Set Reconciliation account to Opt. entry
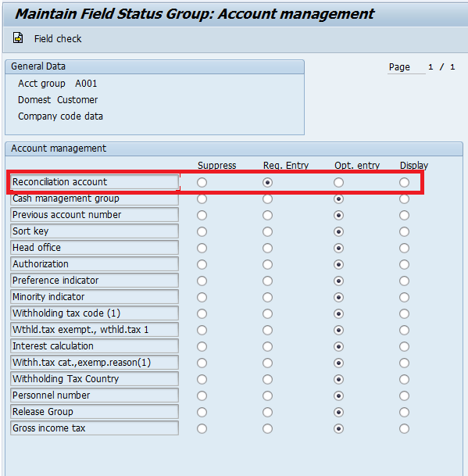The width and height of the screenshot is (468, 476). pos(339,182)
